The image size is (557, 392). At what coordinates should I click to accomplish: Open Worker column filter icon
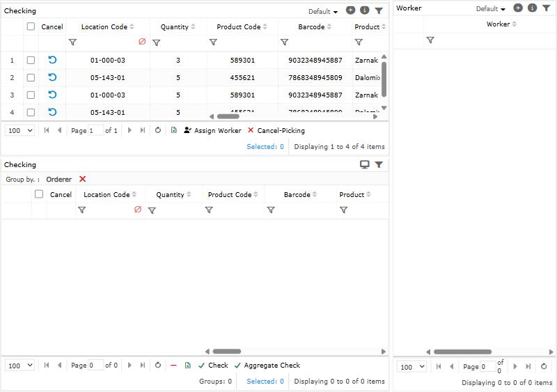point(430,40)
